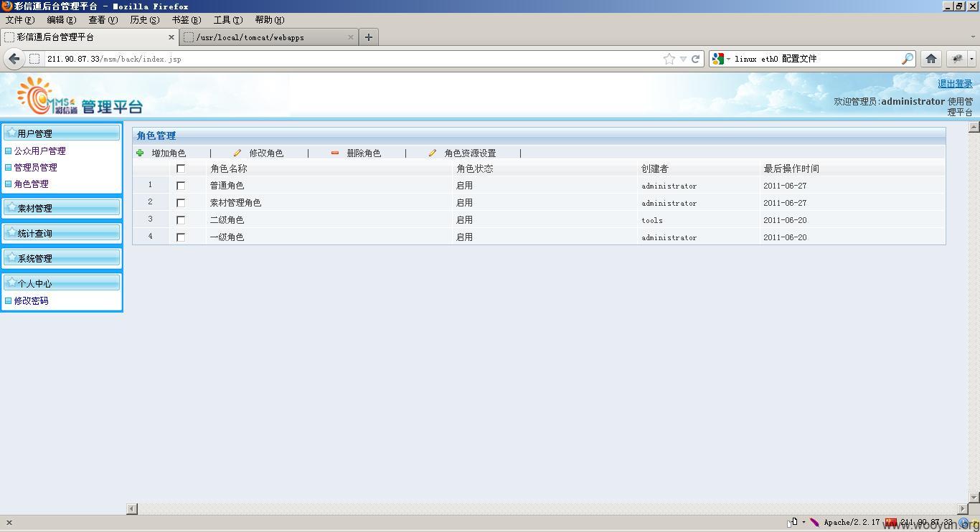980x532 pixels.
Task: Click the bookmark star in address bar
Action: point(669,59)
